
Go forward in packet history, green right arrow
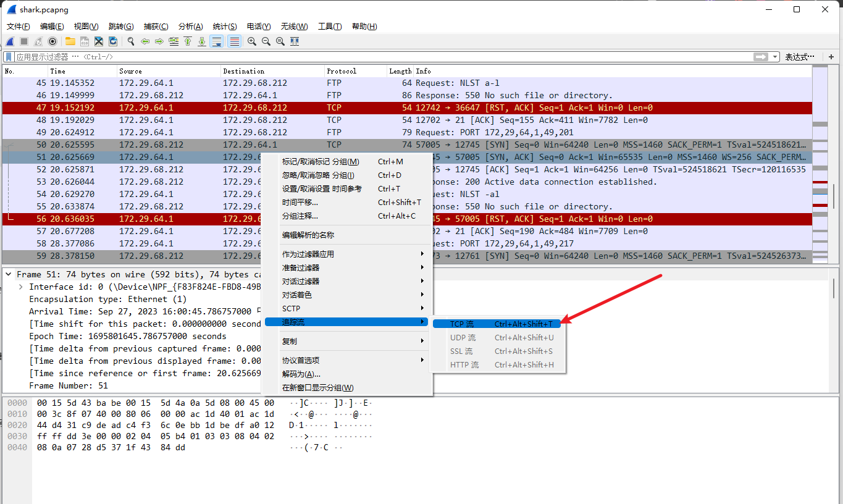159,41
